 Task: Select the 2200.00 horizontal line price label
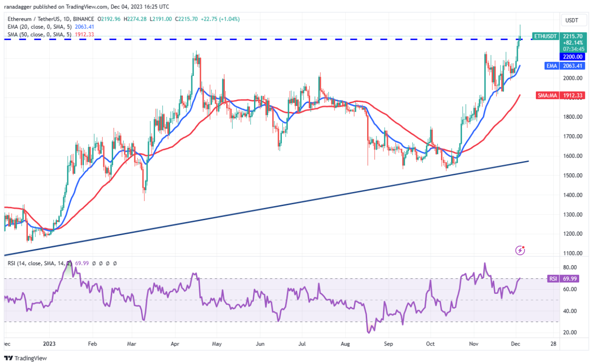572,56
